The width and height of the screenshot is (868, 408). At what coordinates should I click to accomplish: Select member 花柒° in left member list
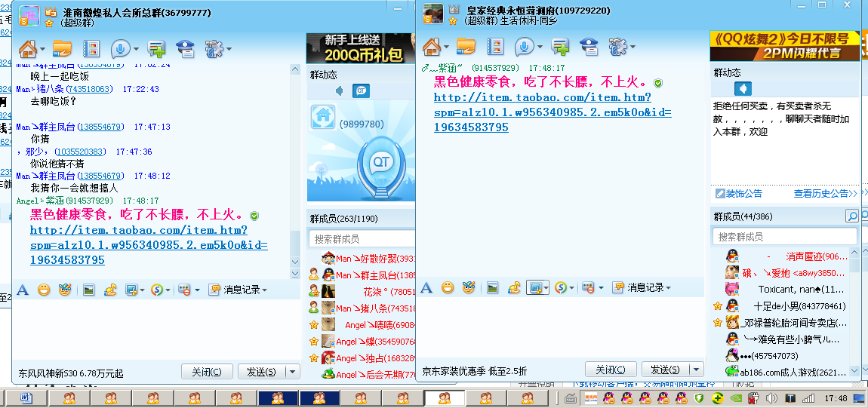[362, 291]
